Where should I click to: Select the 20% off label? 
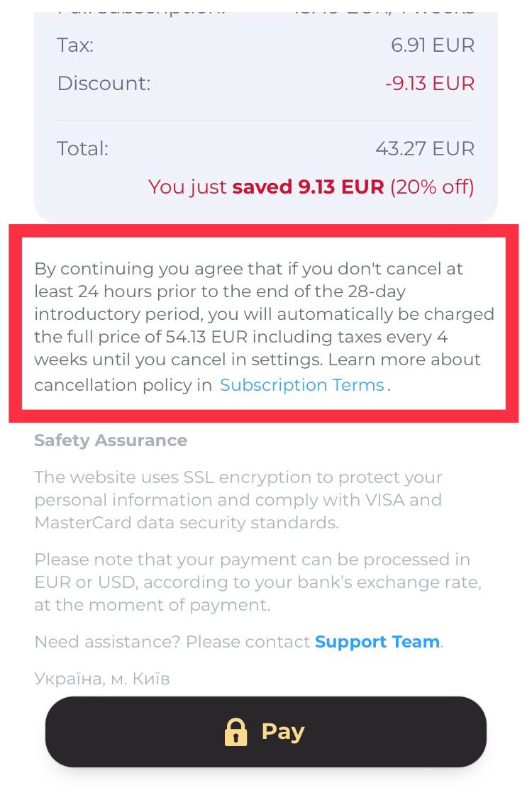tap(431, 187)
